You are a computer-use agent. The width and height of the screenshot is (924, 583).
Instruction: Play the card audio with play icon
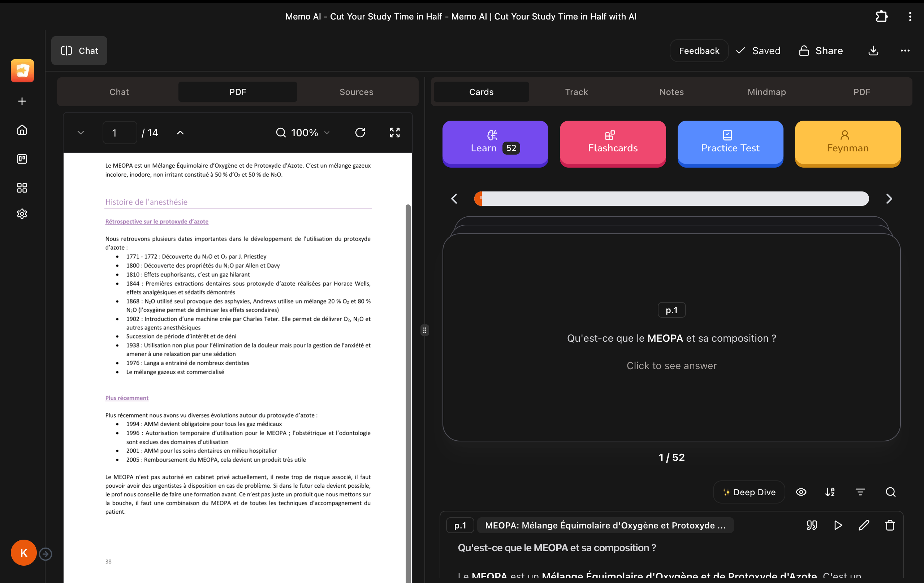tap(838, 525)
